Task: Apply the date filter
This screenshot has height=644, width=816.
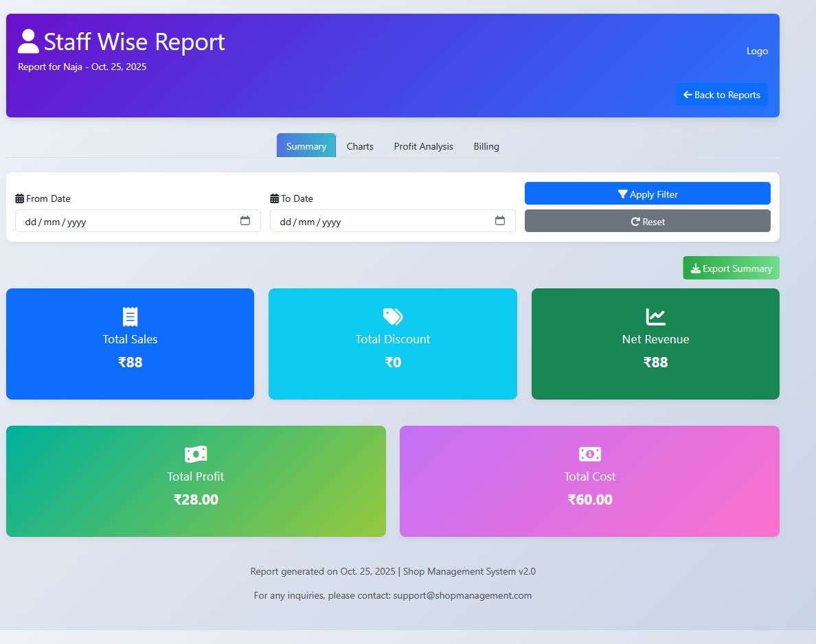Action: click(647, 194)
